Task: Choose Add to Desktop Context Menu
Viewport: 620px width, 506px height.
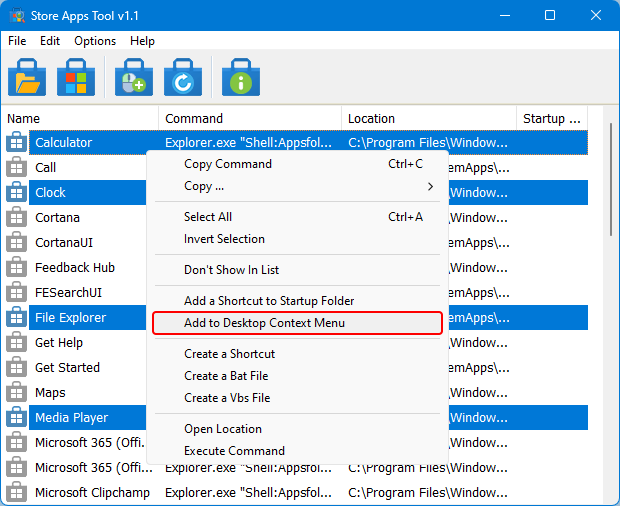Action: [265, 323]
